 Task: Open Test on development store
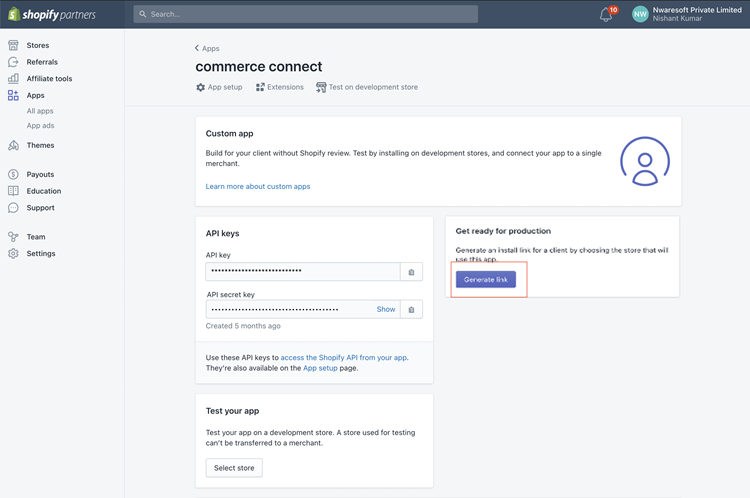(366, 87)
